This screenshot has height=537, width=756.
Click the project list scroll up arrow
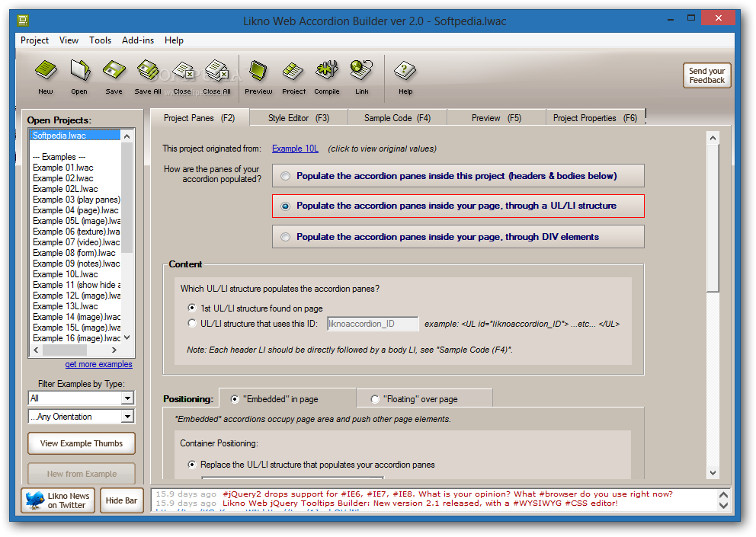point(127,136)
